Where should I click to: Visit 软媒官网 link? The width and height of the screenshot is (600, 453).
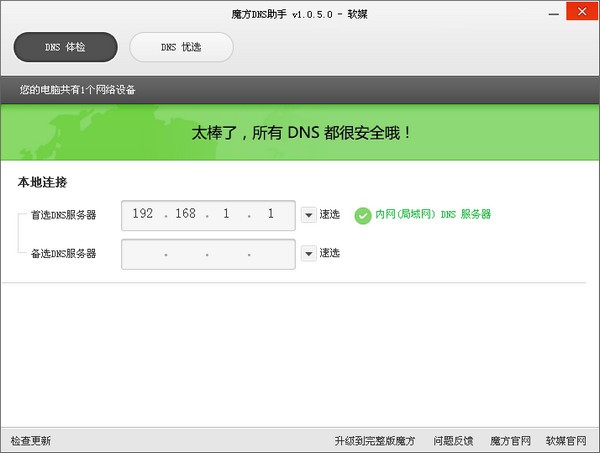pos(566,441)
